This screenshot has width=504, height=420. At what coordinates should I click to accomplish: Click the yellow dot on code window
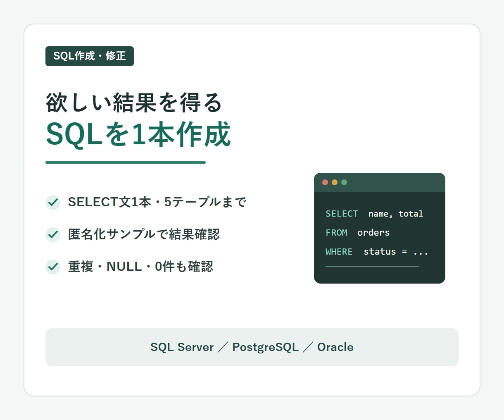click(x=335, y=182)
